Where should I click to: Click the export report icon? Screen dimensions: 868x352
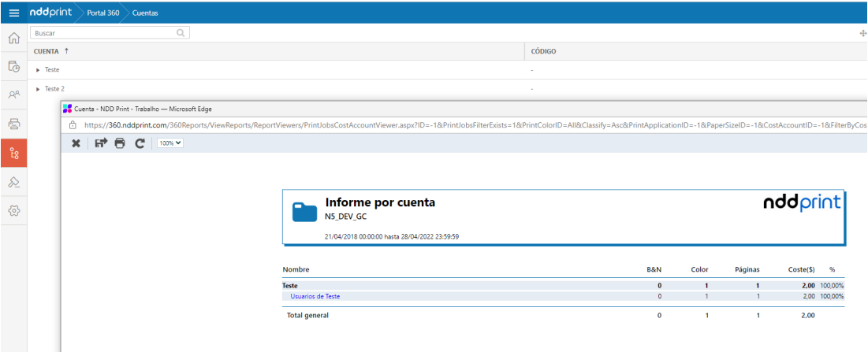[101, 143]
